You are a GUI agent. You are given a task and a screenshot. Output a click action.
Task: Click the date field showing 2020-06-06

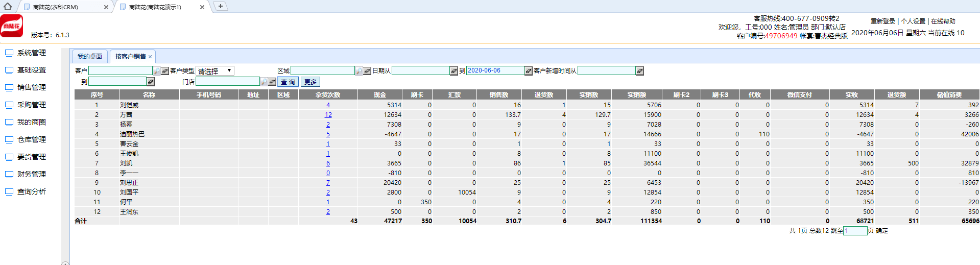(x=495, y=70)
